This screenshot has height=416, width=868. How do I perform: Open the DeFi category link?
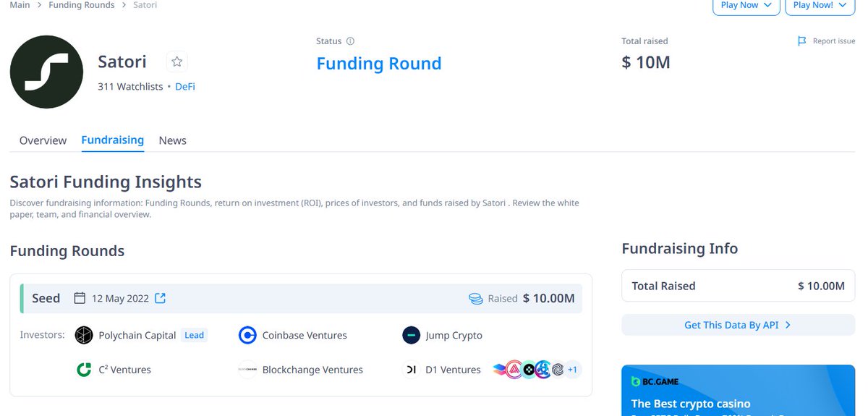click(185, 86)
